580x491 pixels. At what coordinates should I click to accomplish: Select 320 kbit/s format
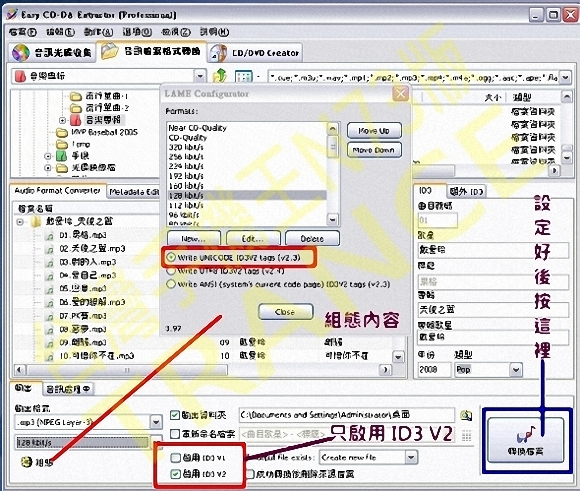coord(186,147)
